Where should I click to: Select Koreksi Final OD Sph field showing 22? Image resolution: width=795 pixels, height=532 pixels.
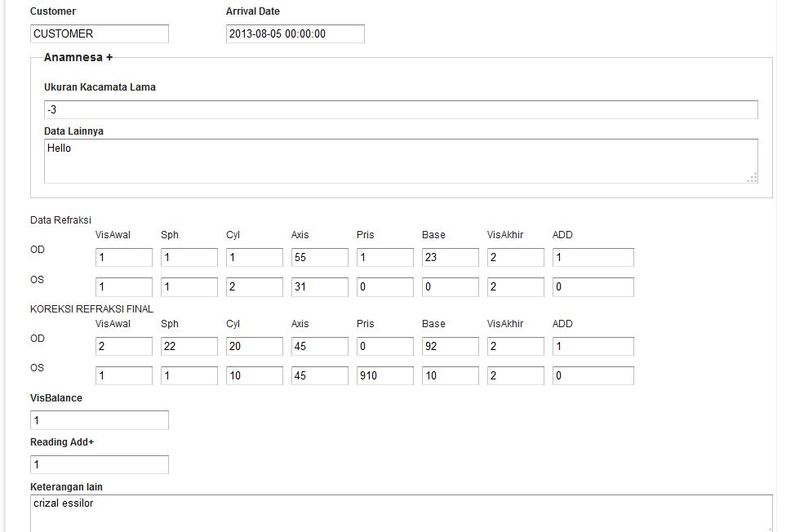(189, 347)
